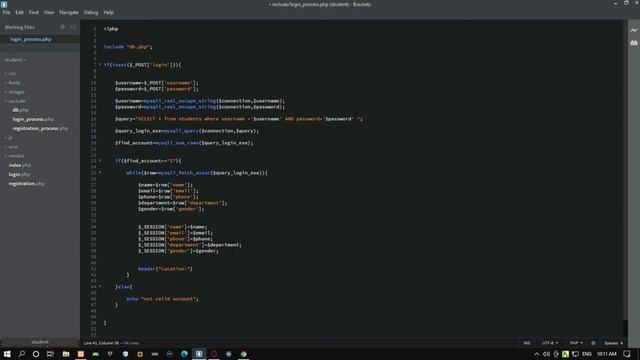Click the Edge browser icon on taskbar
Viewport: 640px width, 360px height.
184,354
